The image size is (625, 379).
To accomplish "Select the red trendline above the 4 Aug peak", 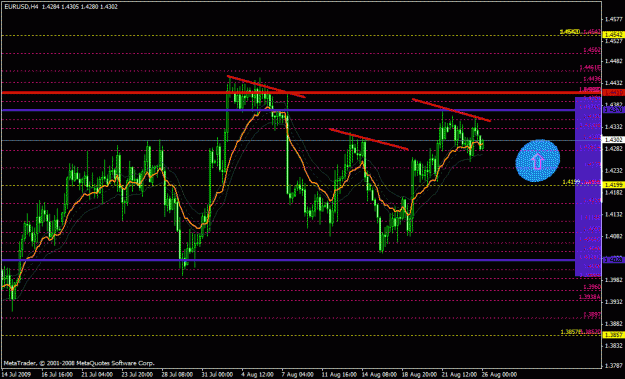I will tap(266, 86).
